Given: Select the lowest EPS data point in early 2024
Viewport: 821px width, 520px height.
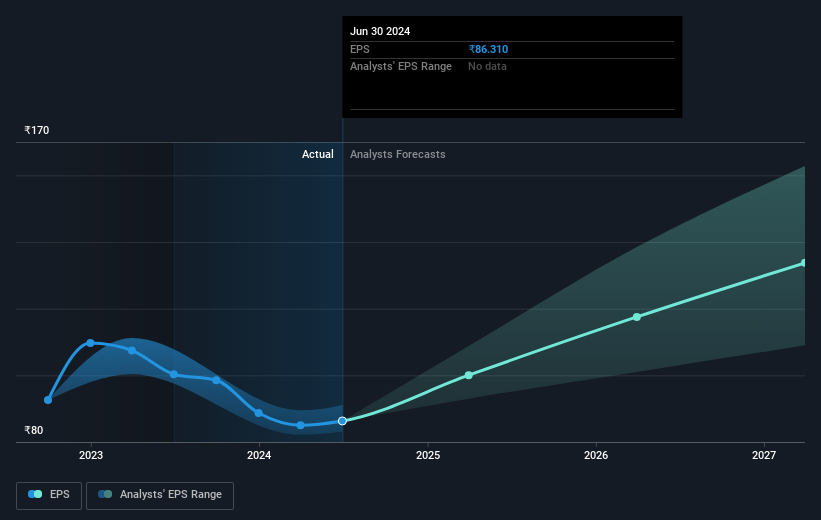Looking at the screenshot, I should pyautogui.click(x=301, y=425).
